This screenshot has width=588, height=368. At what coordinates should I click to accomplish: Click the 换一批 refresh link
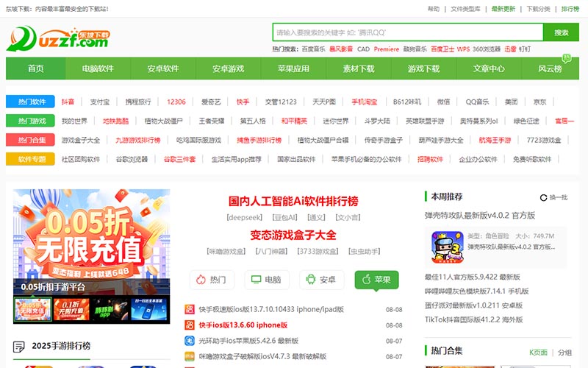click(x=559, y=197)
